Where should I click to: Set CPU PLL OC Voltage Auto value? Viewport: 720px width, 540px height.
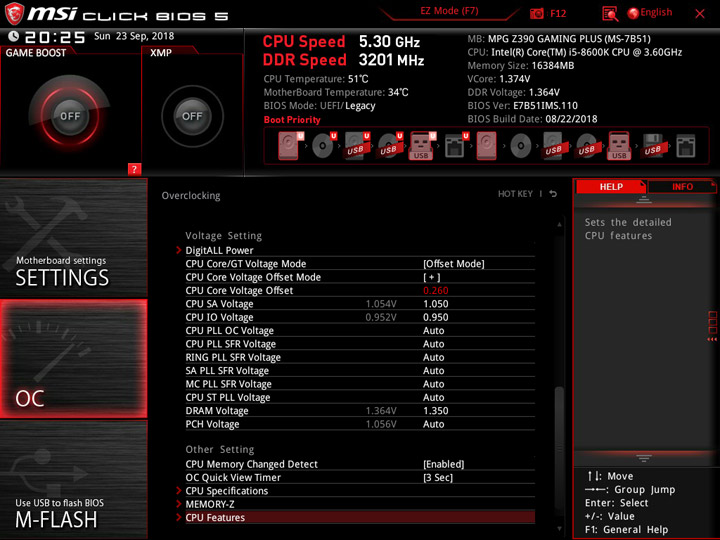click(433, 331)
